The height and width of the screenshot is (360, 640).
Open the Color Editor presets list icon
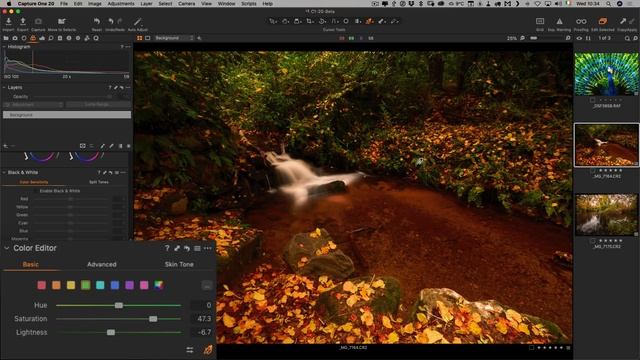[197, 248]
